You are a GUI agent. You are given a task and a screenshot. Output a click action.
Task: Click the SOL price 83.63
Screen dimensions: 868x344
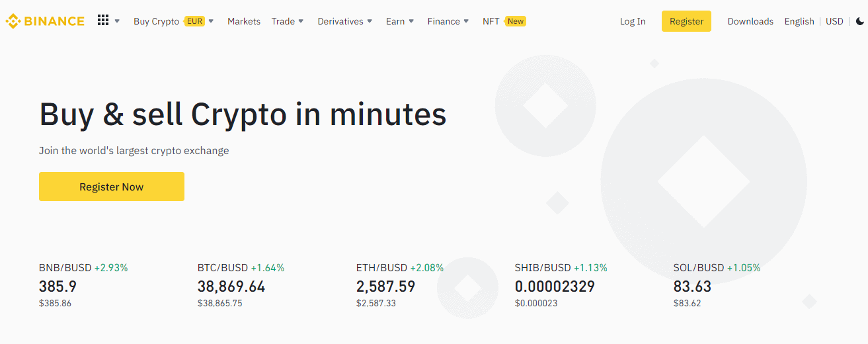[x=692, y=286]
